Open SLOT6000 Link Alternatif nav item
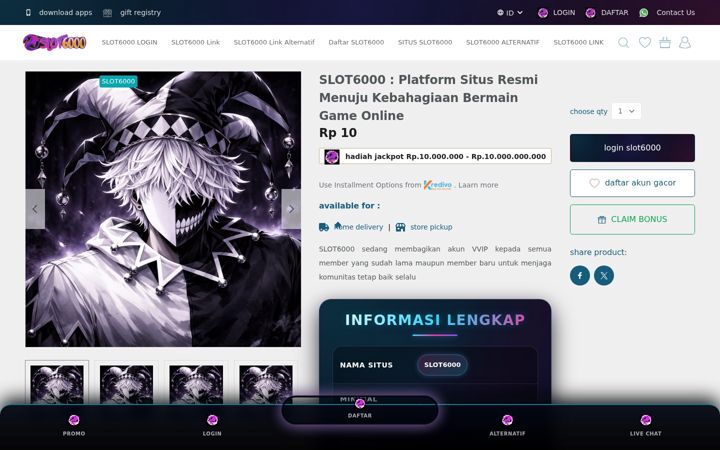 [x=274, y=42]
